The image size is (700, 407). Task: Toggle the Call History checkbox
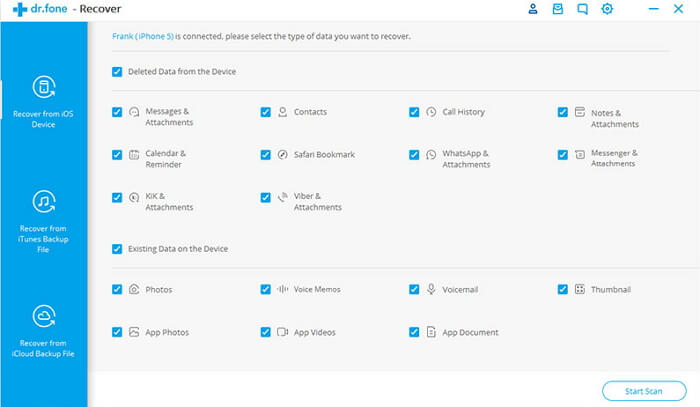[x=414, y=112]
